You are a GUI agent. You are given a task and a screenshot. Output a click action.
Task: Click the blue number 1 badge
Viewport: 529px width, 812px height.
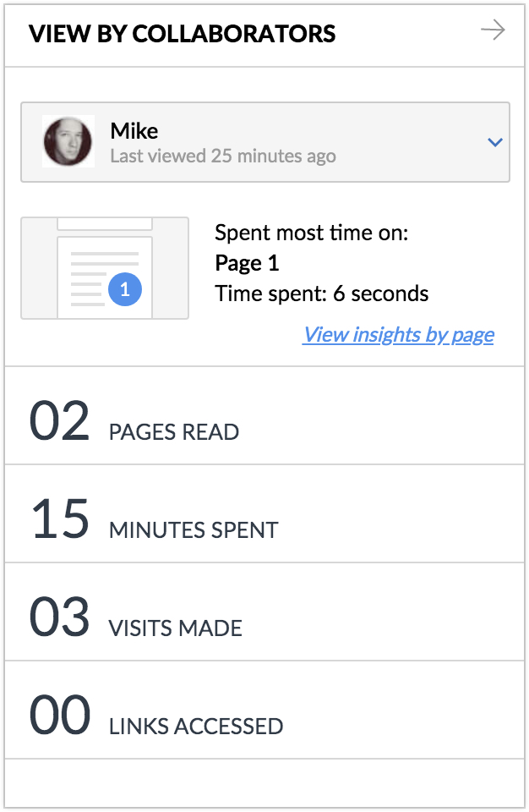[125, 289]
